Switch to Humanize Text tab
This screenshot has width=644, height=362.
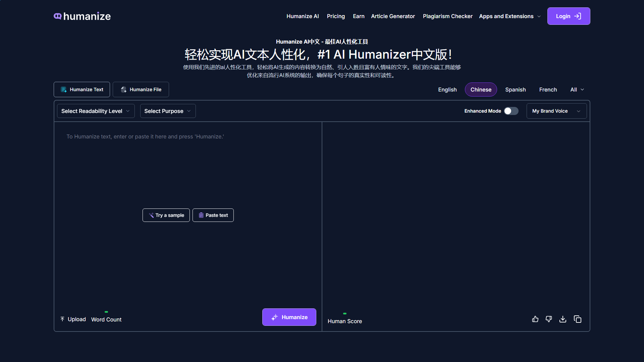pos(82,89)
